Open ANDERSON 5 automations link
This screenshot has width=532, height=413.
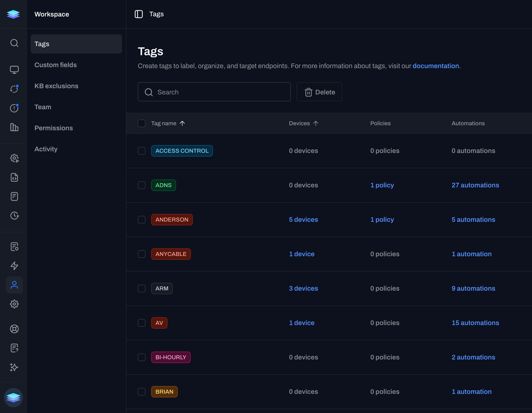point(473,220)
